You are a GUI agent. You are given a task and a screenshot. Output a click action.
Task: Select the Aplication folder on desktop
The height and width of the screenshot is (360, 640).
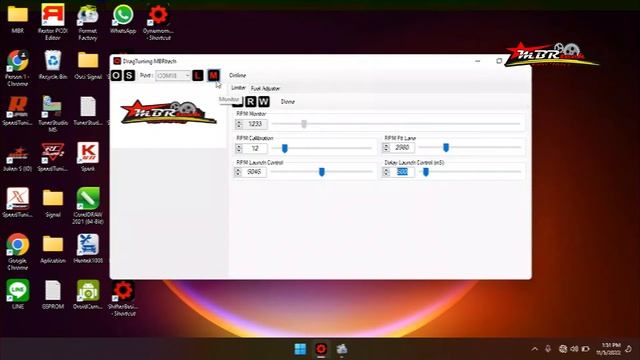(53, 249)
